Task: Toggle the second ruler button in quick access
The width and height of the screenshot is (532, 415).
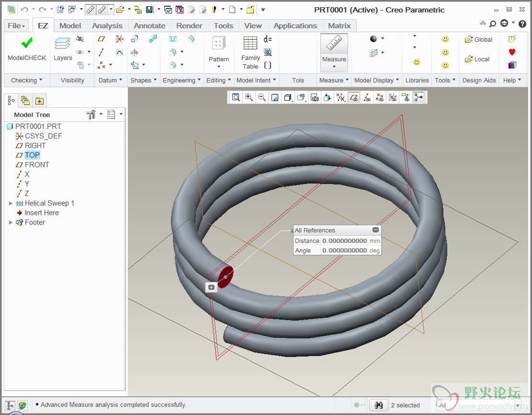Action: [x=102, y=10]
